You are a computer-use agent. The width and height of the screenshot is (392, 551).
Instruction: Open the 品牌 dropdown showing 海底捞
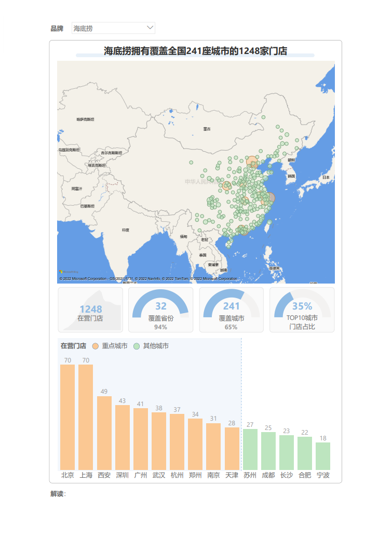click(113, 28)
